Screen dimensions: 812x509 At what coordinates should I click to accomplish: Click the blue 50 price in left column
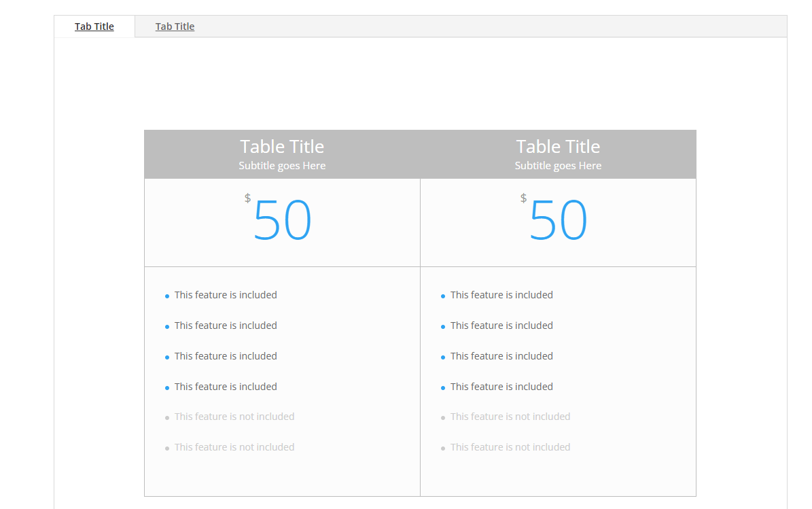(283, 221)
